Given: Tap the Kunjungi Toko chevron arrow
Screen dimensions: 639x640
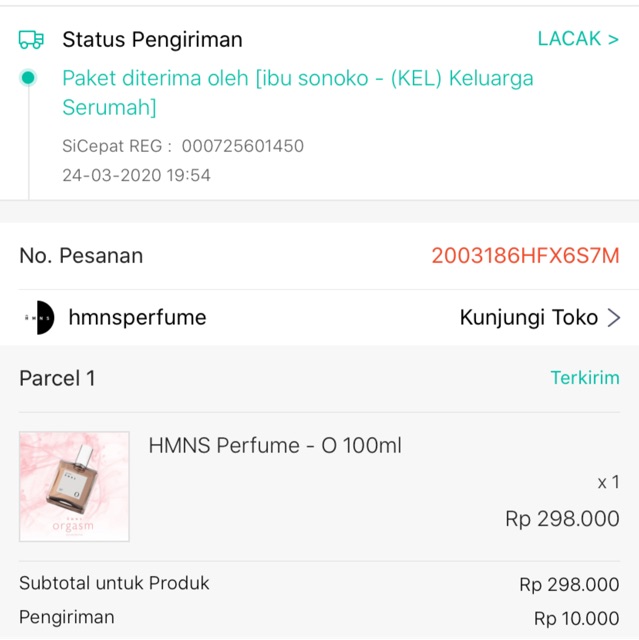Looking at the screenshot, I should tap(614, 318).
